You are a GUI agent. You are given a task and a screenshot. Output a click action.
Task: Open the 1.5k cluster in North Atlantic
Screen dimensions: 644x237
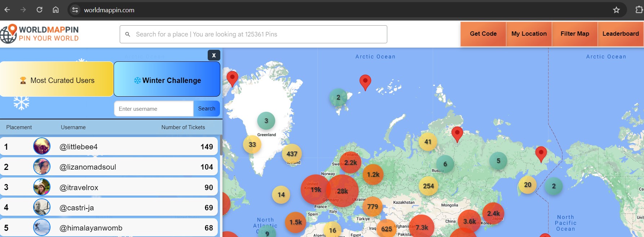click(x=296, y=222)
